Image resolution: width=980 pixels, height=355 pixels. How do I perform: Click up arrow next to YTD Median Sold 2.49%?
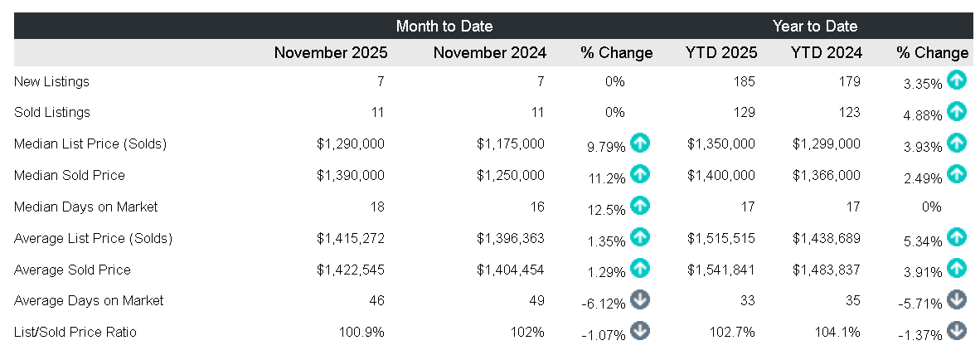coord(957,174)
